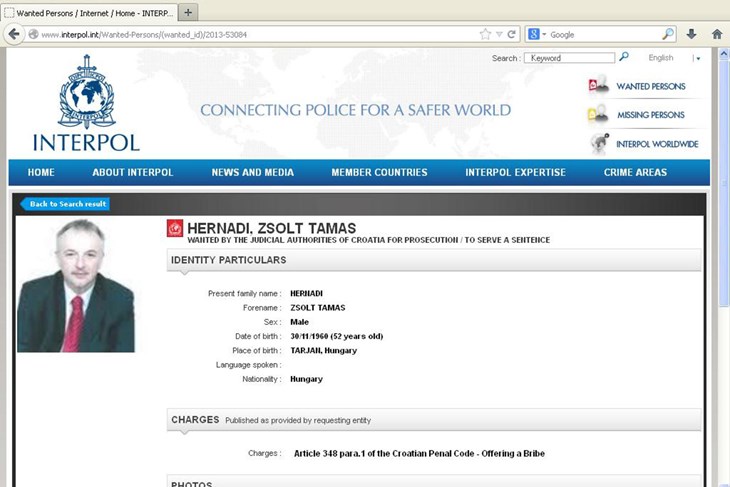730x487 pixels.
Task: Bookmark this page with the star icon
Action: point(485,34)
